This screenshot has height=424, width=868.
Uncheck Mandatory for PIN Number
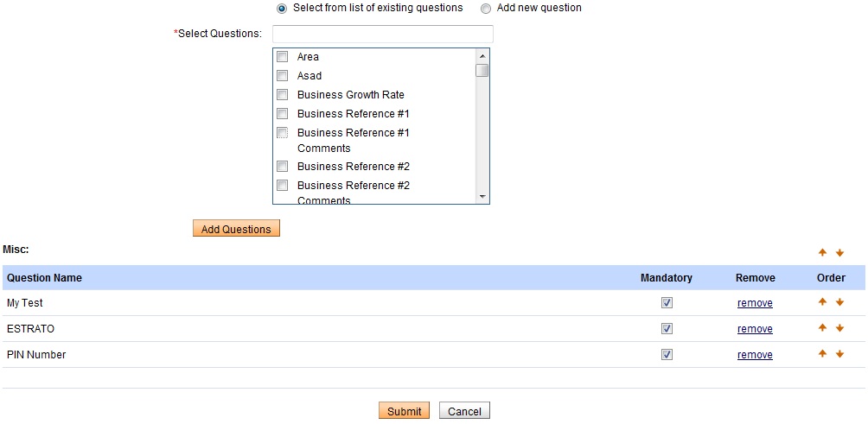point(667,355)
